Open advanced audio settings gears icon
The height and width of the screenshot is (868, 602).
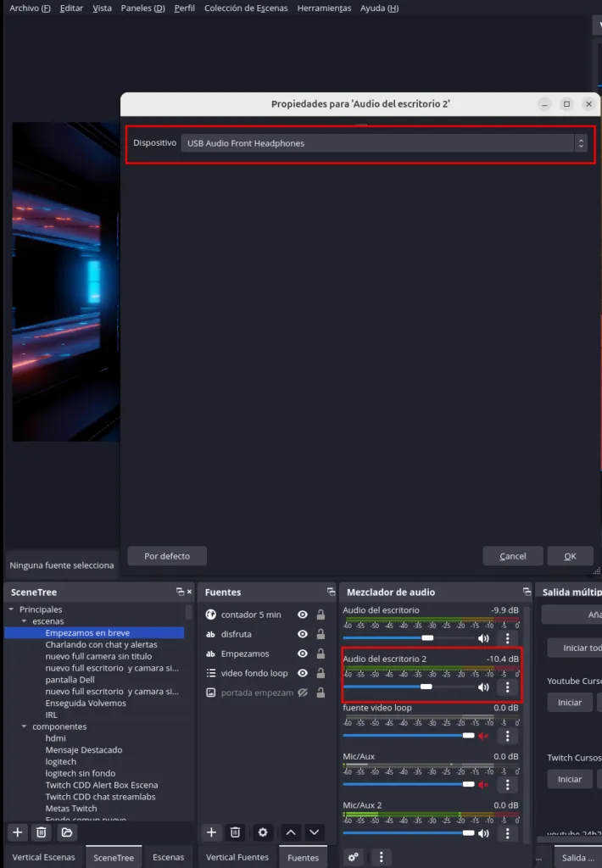(x=354, y=857)
